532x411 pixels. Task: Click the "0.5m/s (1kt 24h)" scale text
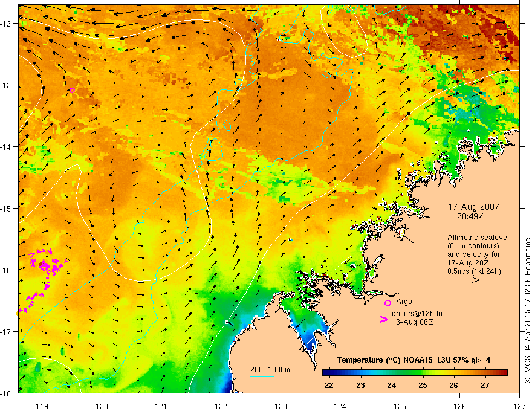point(474,271)
